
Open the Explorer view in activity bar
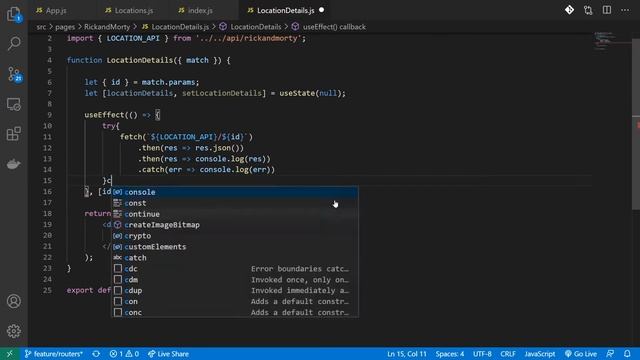click(x=14, y=14)
